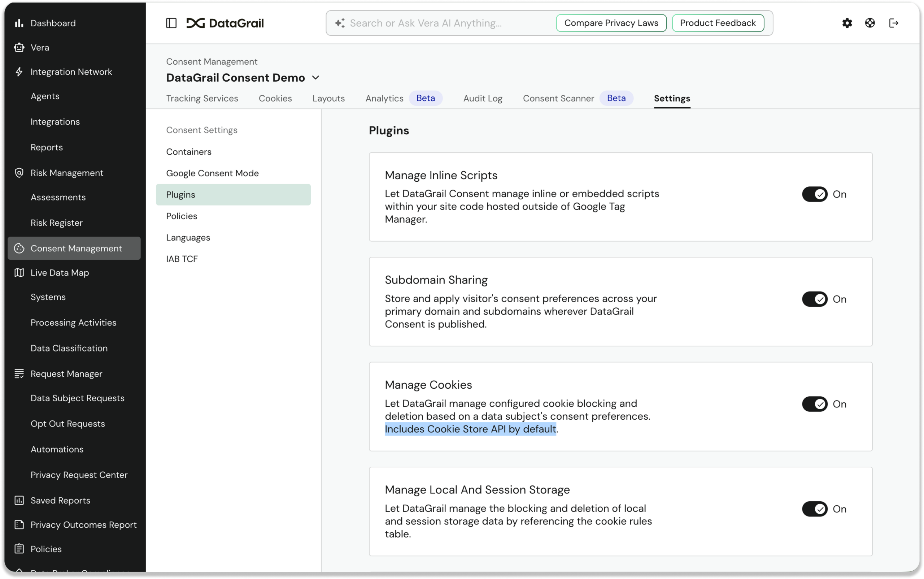Turn off Subdomain Sharing toggle
This screenshot has height=579, width=924.
[815, 299]
